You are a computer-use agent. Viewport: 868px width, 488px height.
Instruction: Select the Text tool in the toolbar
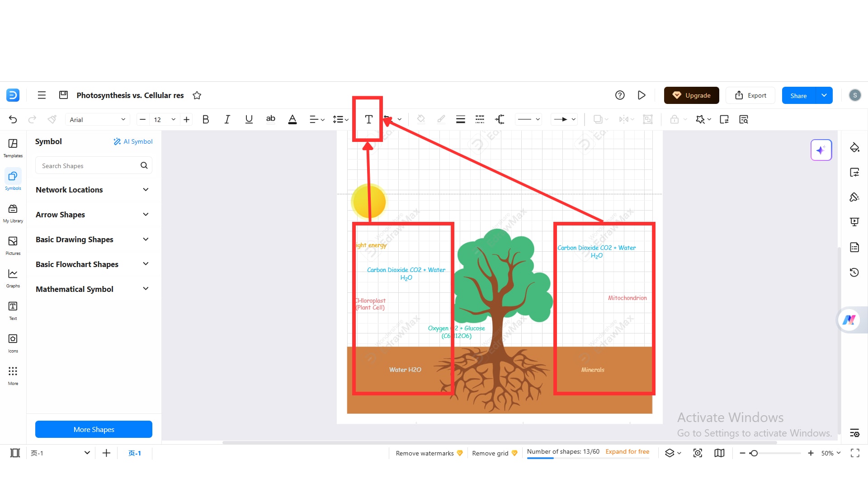point(368,119)
